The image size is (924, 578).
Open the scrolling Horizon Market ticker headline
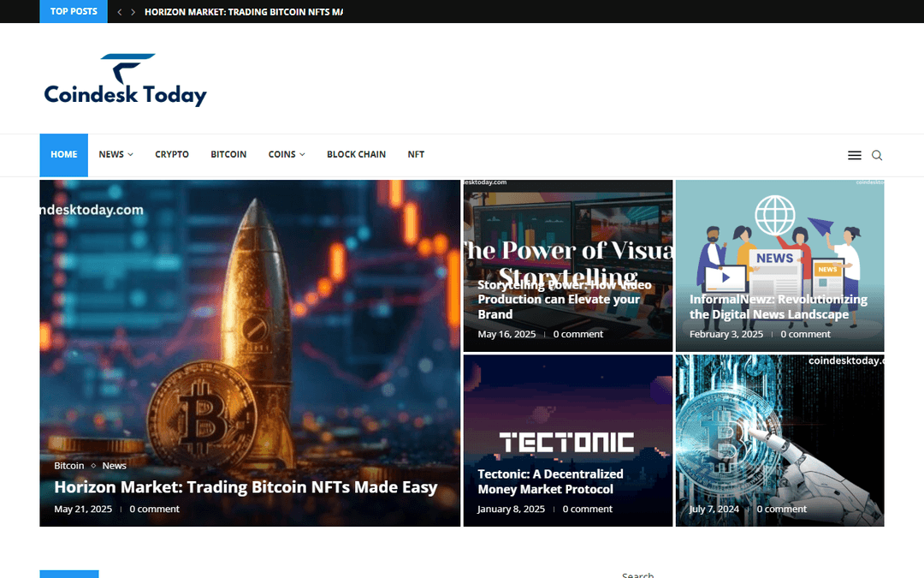(x=243, y=12)
